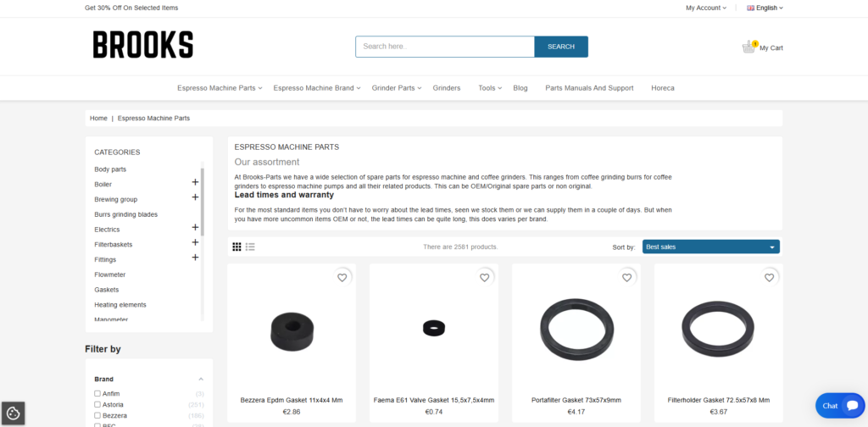Screen dimensions: 868x427
Task: Open Faema E61 Valve Gasket product link
Action: (x=433, y=400)
